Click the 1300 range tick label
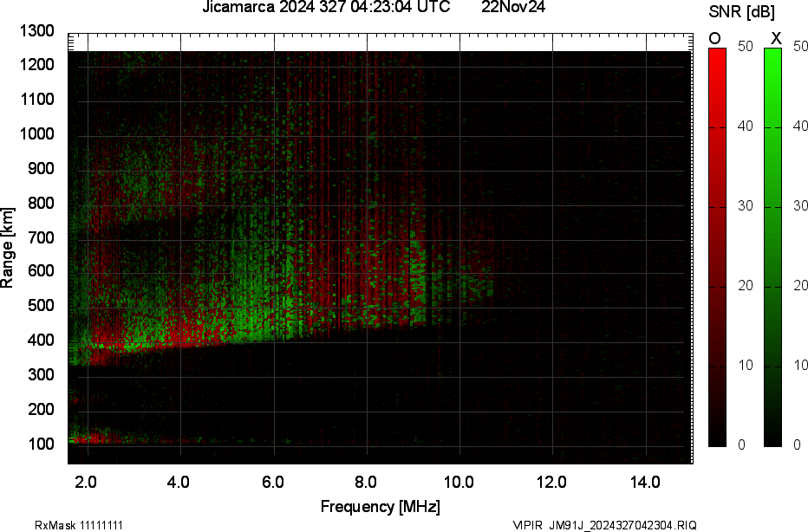 [x=40, y=31]
